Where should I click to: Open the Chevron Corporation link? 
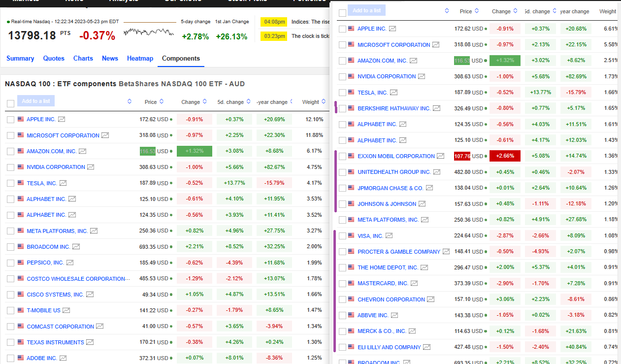[391, 299]
